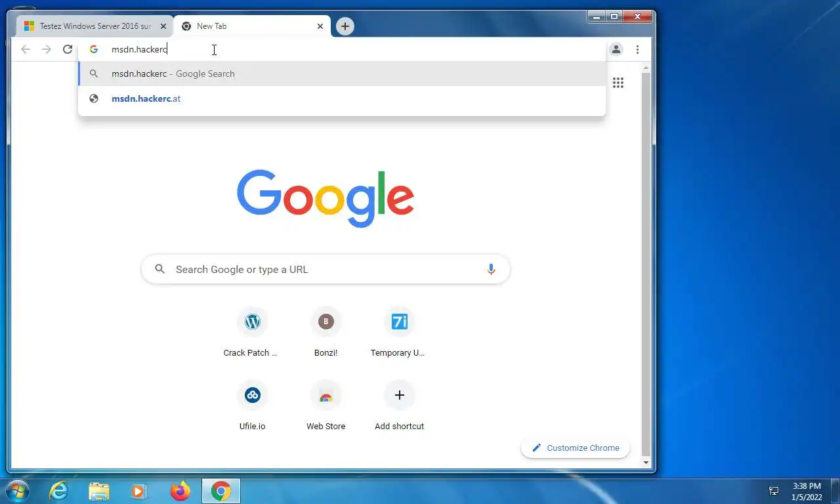Screen dimensions: 840x504
Task: Click the browser back arrow
Action: click(x=26, y=49)
